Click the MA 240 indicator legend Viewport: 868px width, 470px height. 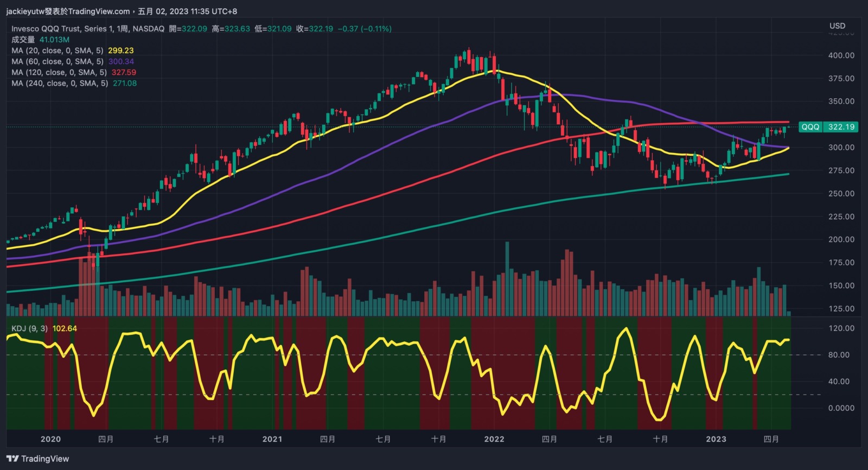click(59, 83)
